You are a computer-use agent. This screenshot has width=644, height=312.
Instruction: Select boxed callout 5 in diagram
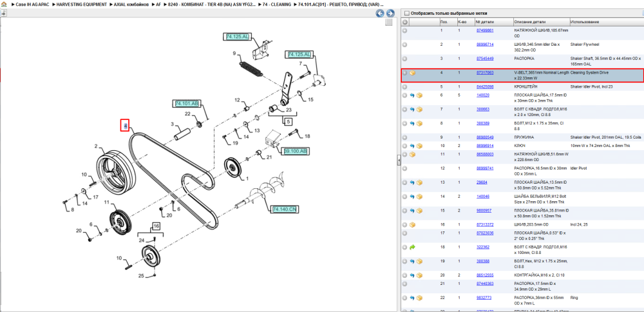pyautogui.click(x=288, y=121)
